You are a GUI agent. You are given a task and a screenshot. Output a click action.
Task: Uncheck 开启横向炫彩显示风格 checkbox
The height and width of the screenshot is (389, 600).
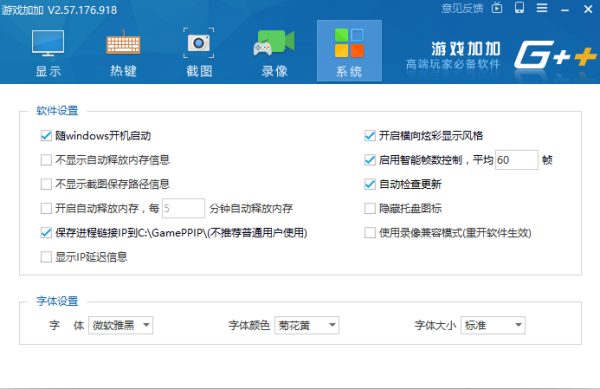[370, 136]
